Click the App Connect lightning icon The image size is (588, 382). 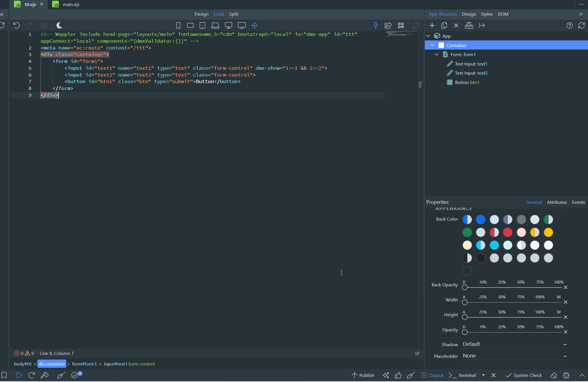tap(376, 25)
